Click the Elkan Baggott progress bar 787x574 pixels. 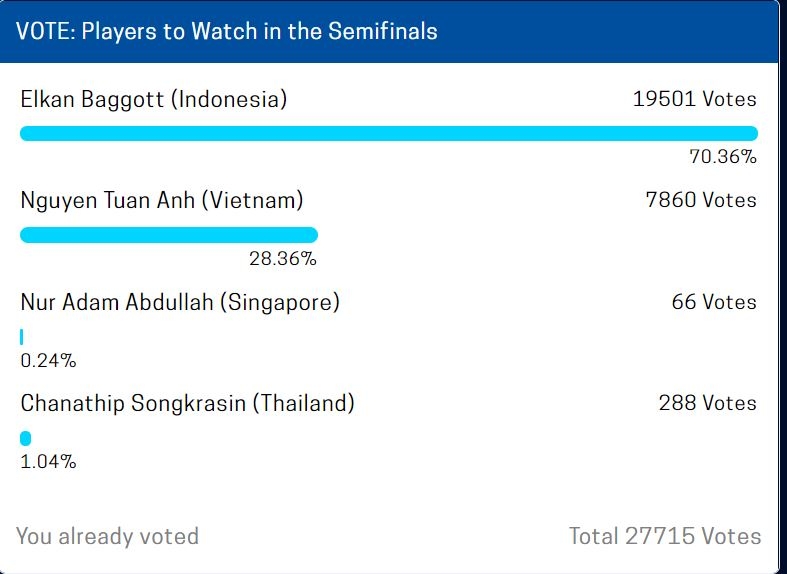(x=389, y=133)
